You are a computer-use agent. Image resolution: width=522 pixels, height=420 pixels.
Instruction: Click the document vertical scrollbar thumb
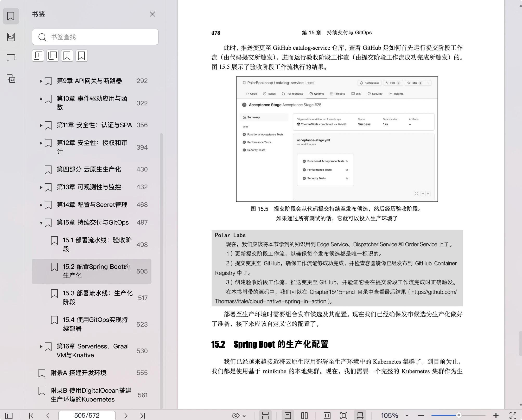520,343
